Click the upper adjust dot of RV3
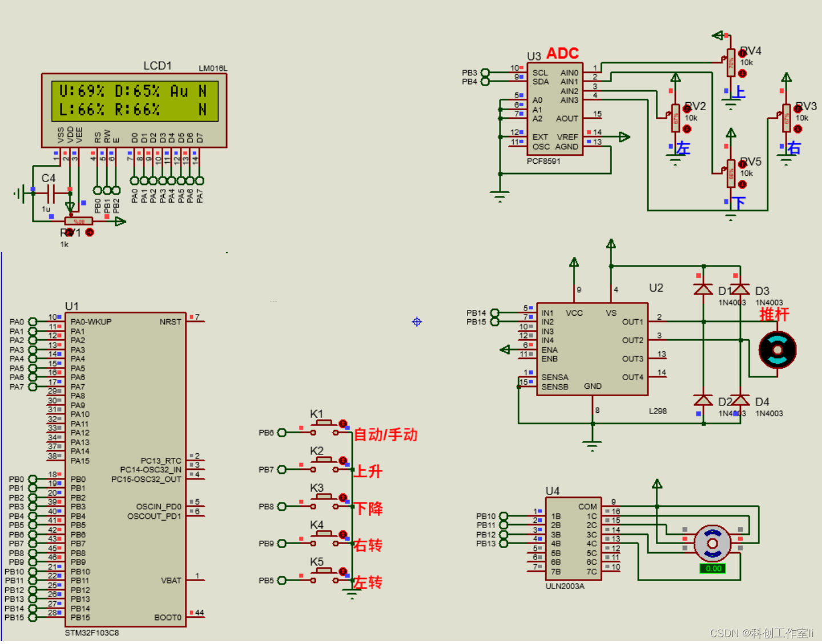 click(798, 108)
